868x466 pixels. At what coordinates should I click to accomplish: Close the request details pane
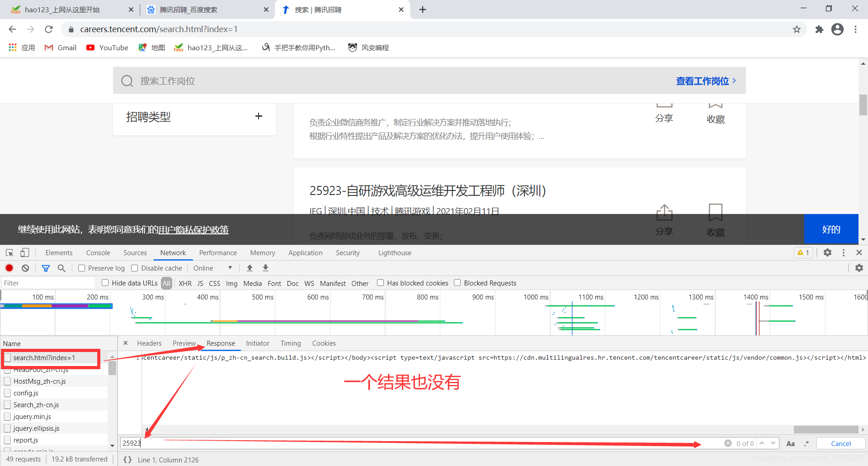point(126,343)
